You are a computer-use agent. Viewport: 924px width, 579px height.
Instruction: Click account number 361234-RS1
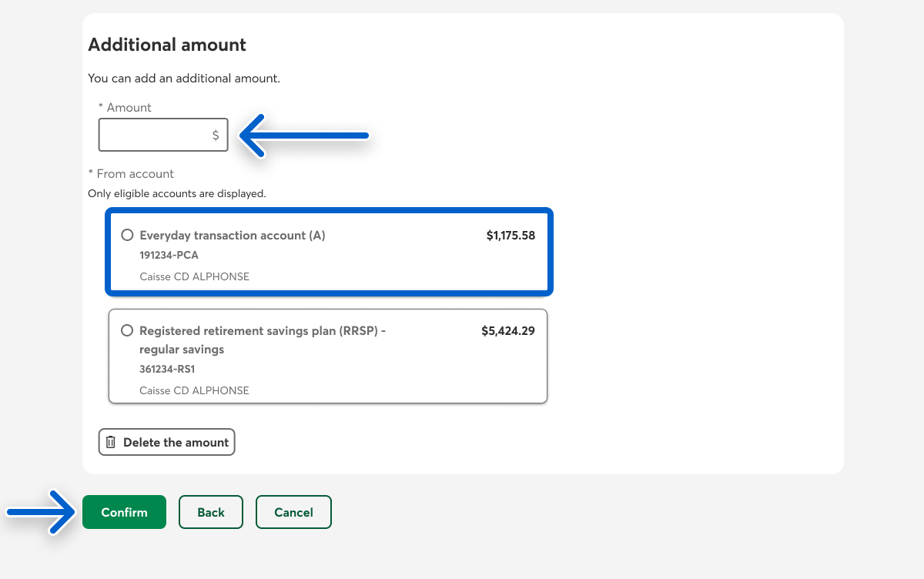(167, 370)
